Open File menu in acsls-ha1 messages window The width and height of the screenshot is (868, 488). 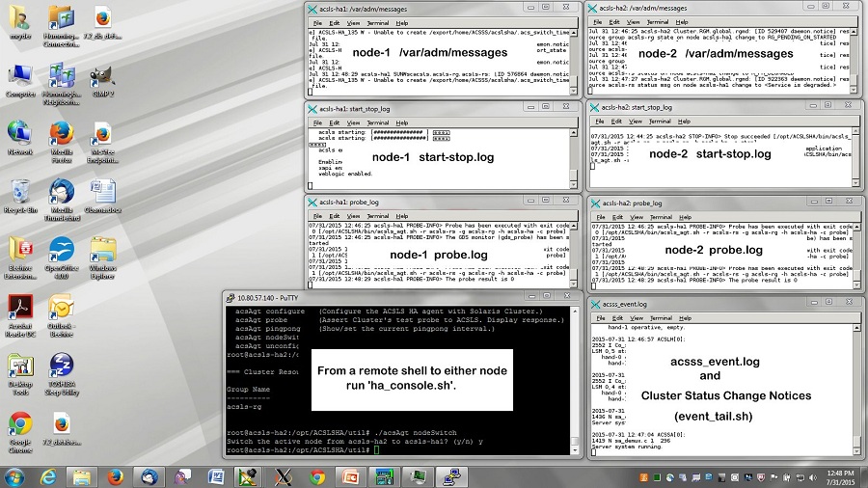[x=317, y=23]
